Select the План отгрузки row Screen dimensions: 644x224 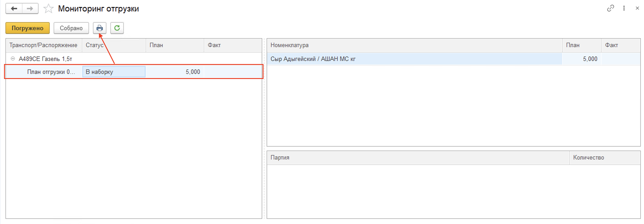tap(51, 72)
